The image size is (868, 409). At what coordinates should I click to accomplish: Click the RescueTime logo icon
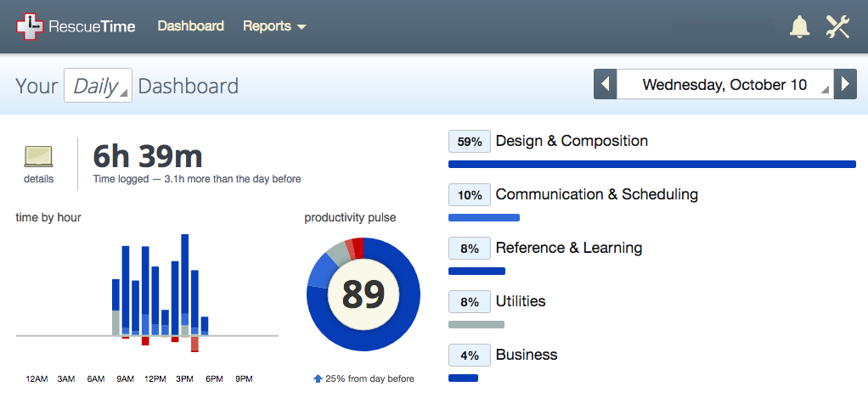point(29,26)
